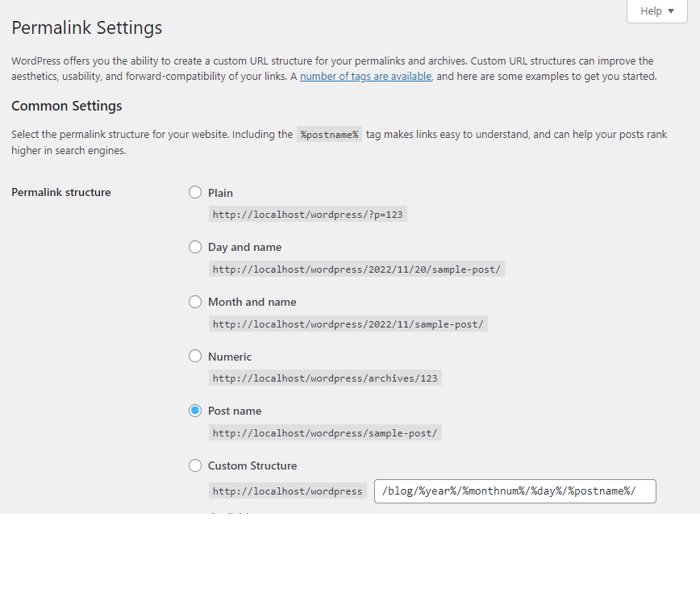Image resolution: width=700 pixels, height=597 pixels.
Task: Click the 2022/11/sample-post example URL
Action: pyautogui.click(x=348, y=324)
